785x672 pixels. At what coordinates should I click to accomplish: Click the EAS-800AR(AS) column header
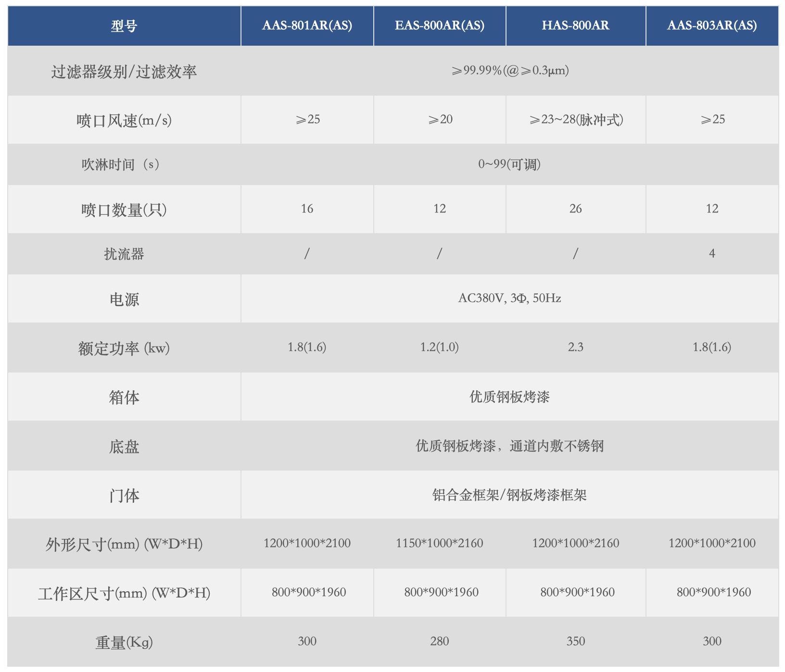click(x=440, y=26)
